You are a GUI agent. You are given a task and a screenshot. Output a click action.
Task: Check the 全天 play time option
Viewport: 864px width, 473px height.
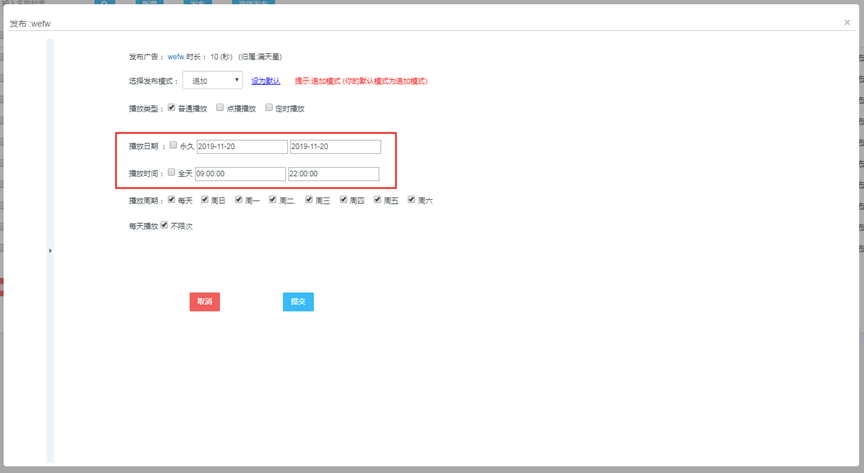click(172, 173)
